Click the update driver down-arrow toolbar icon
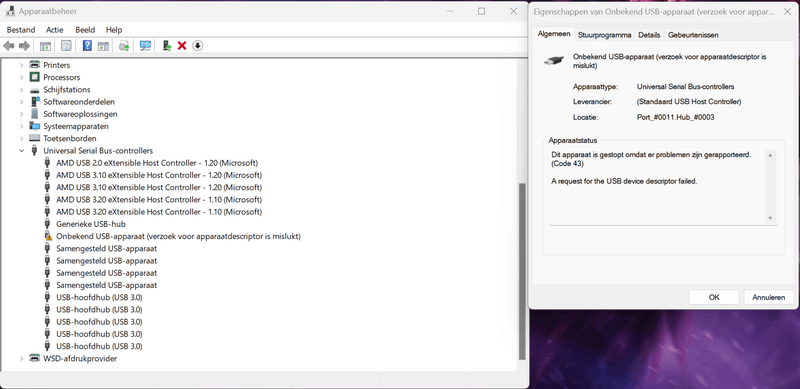The width and height of the screenshot is (800, 389). tap(198, 46)
